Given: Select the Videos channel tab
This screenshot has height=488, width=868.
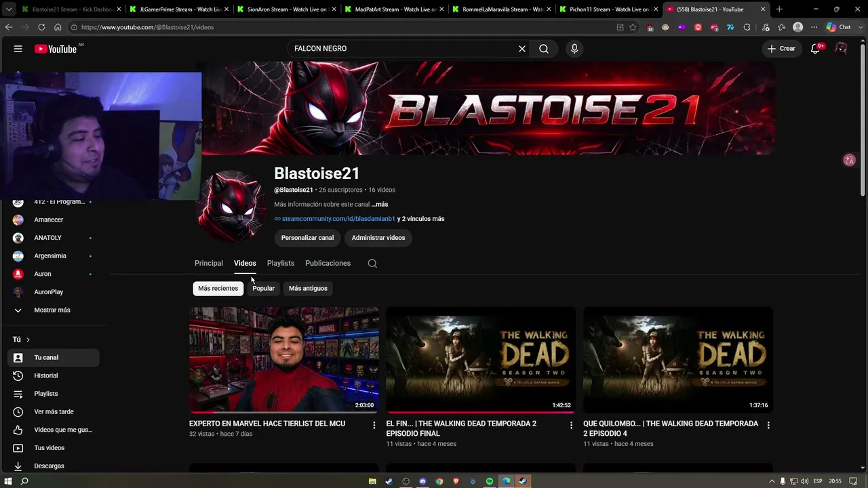Looking at the screenshot, I should (245, 263).
